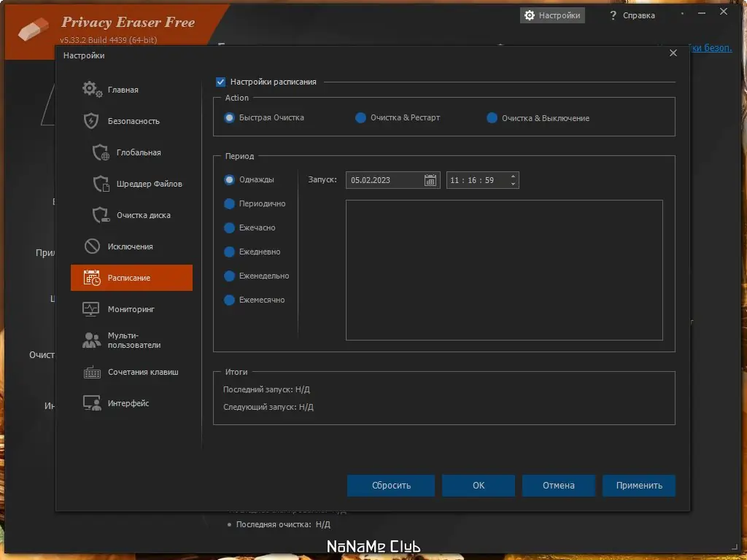
Task: Open the calendar picker in date field
Action: (x=430, y=180)
